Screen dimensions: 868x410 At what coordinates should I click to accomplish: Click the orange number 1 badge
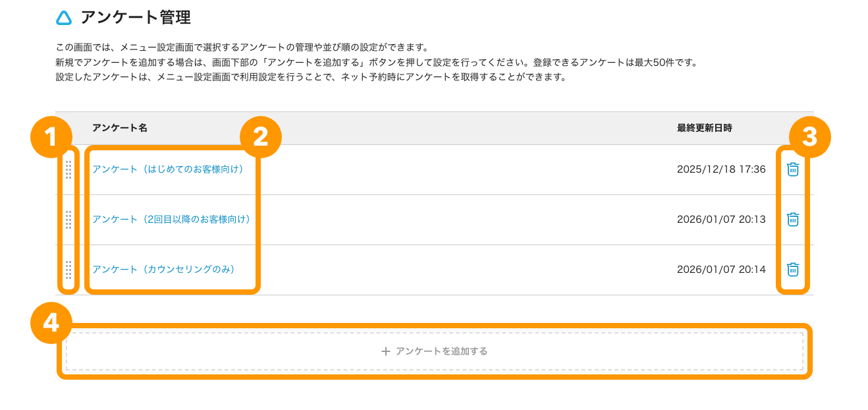(51, 137)
